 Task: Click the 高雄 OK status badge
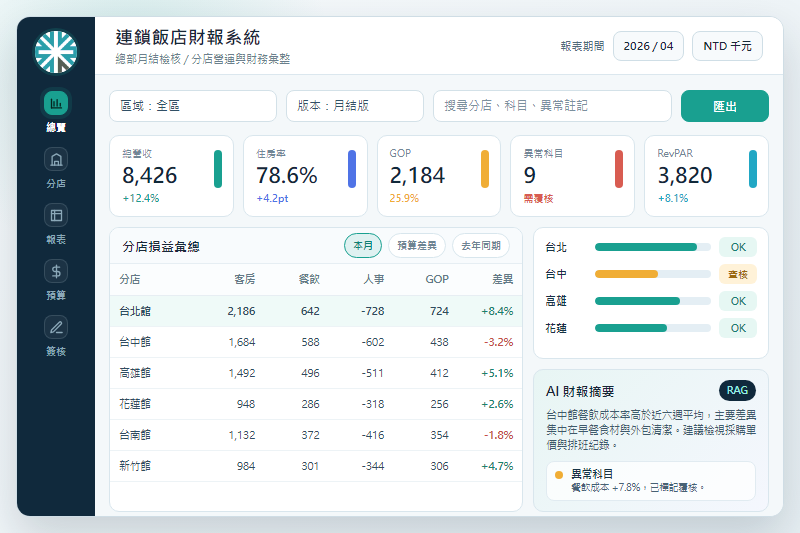pos(738,301)
